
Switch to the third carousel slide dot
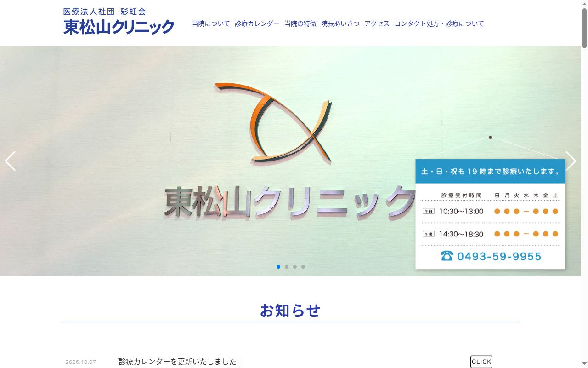[295, 267]
